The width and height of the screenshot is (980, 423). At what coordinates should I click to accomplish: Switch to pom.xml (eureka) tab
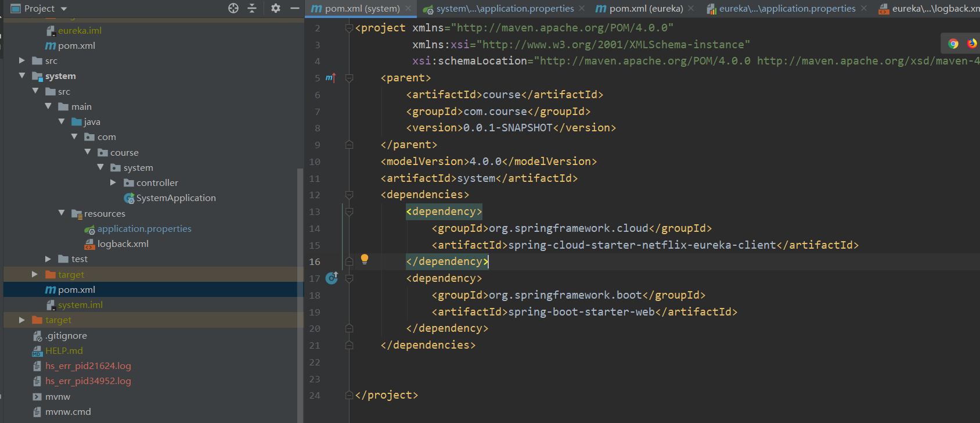pos(646,9)
